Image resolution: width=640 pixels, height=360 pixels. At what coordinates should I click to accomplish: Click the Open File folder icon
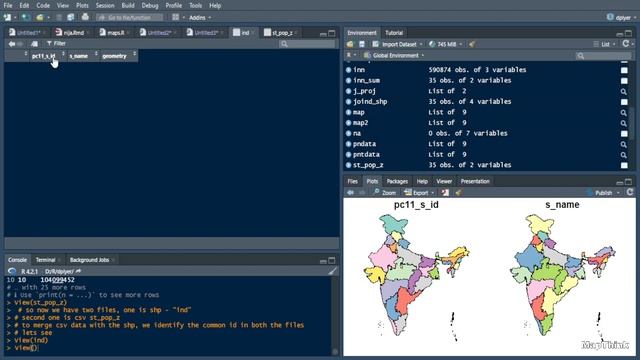coord(40,17)
